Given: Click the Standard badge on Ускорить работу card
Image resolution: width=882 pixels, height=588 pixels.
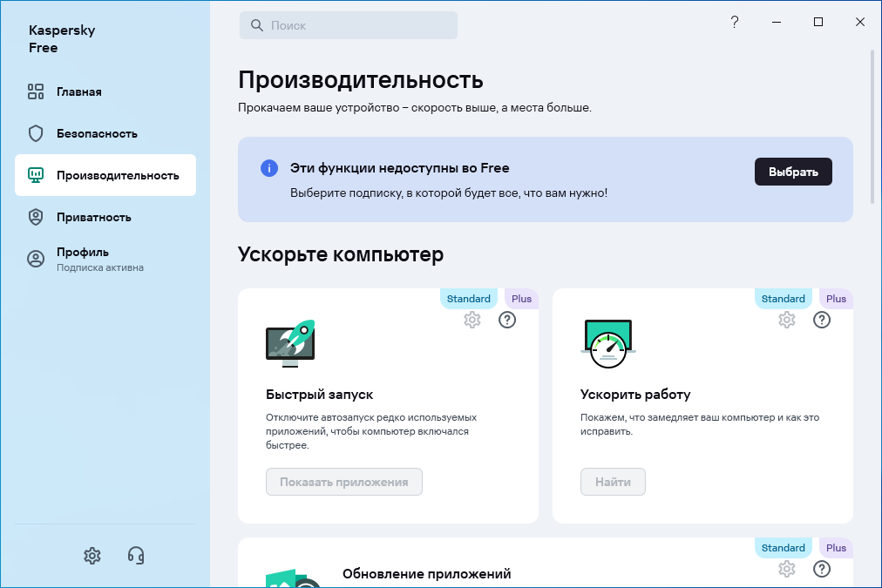Looking at the screenshot, I should click(x=783, y=299).
